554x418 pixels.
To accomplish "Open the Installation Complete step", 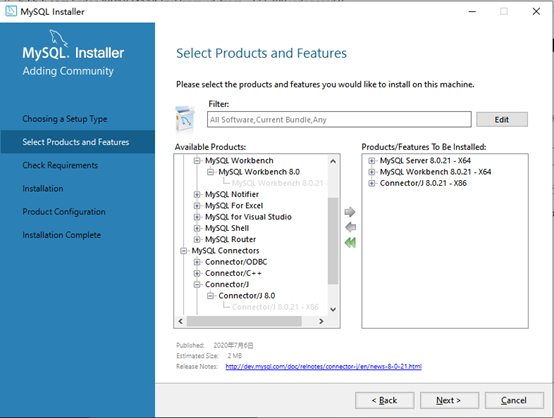I will [x=61, y=235].
